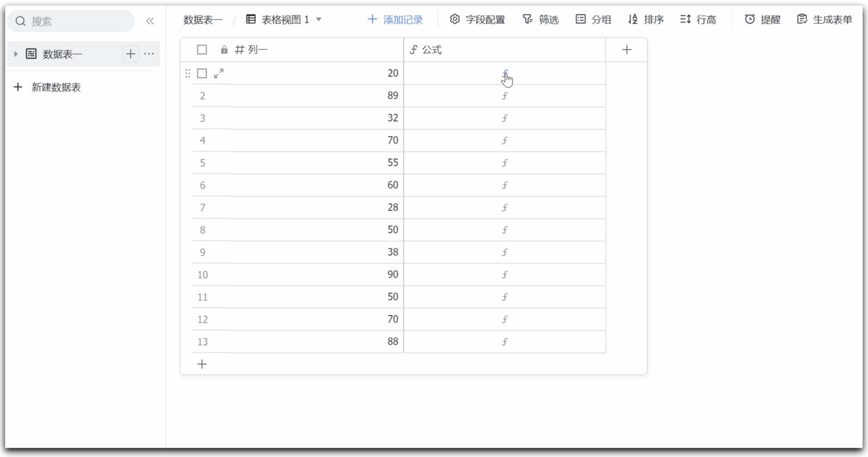Viewport: 868px width, 457px height.
Task: Click the lock icon on 列一 column header
Action: coord(224,49)
